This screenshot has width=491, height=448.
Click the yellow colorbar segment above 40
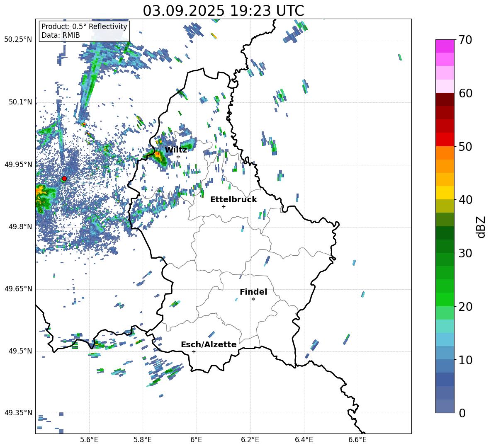[445, 193]
